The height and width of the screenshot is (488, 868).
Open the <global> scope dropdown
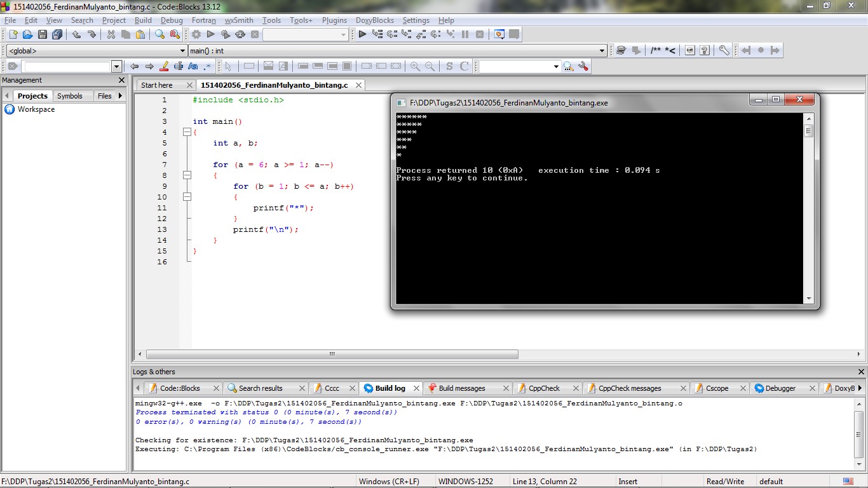coord(95,51)
